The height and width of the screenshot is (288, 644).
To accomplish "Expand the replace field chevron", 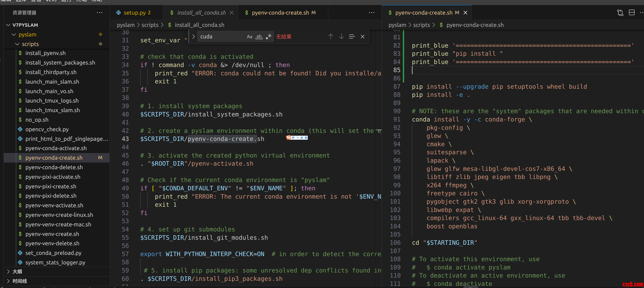I will pyautogui.click(x=193, y=37).
